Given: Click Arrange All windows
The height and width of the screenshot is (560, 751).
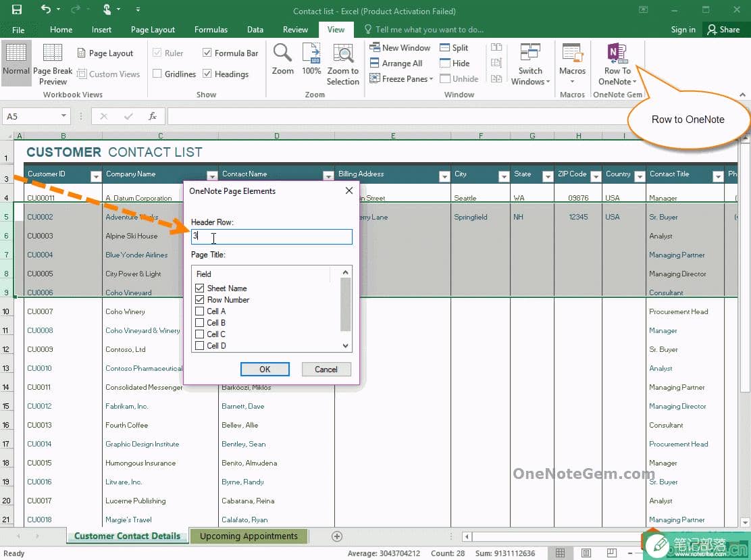Looking at the screenshot, I should tap(396, 63).
